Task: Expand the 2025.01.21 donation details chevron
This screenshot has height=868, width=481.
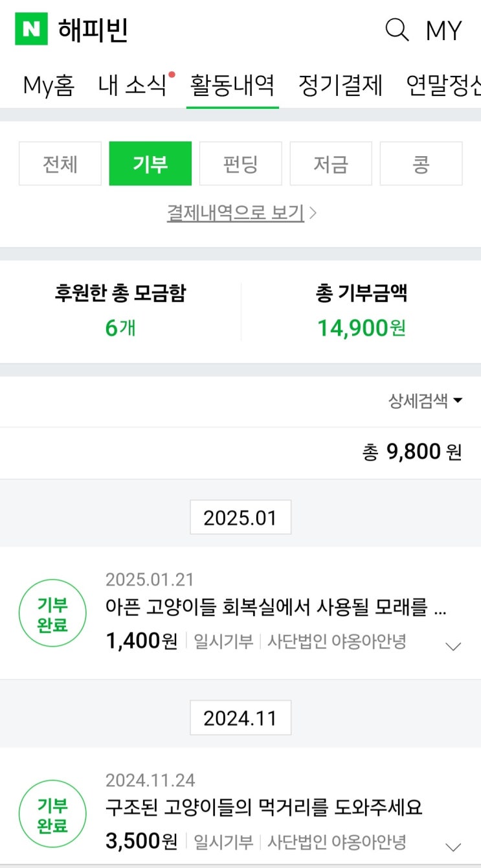Action: point(454,646)
